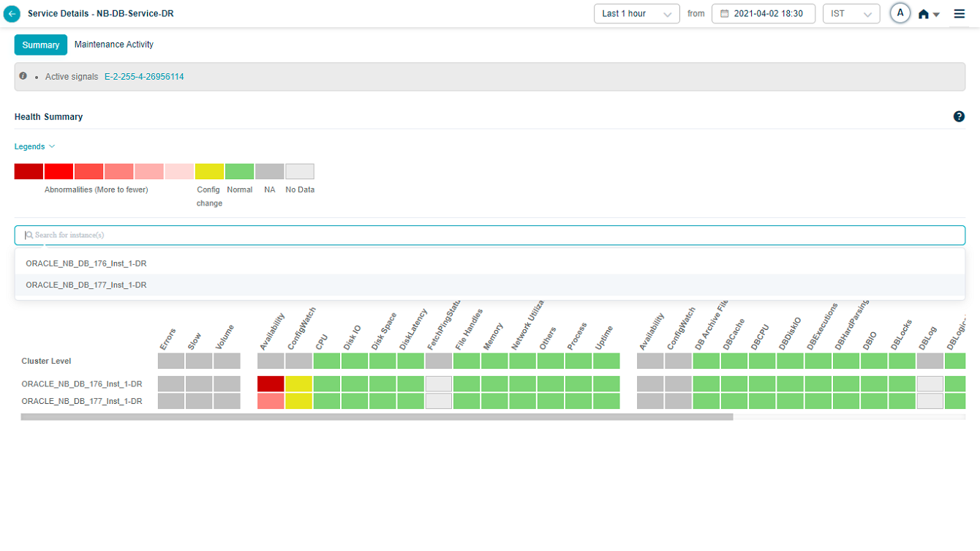Click the search magnifier icon
Image resolution: width=980 pixels, height=551 pixels.
point(29,235)
